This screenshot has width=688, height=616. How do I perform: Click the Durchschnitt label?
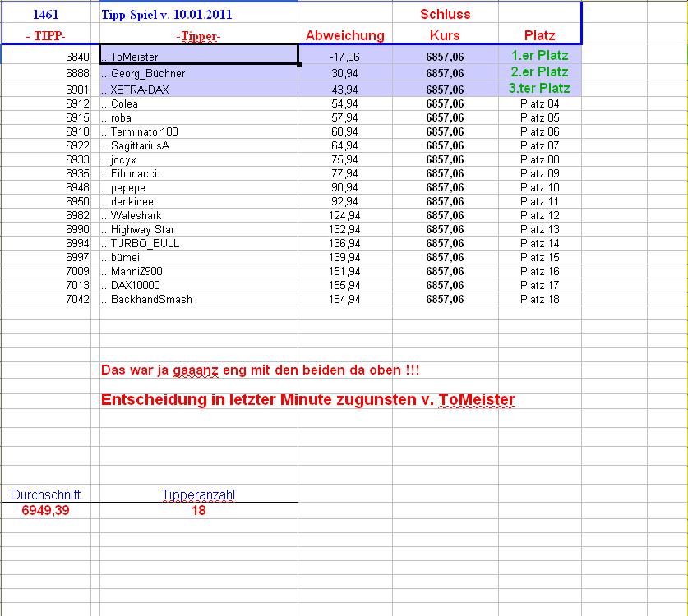46,494
